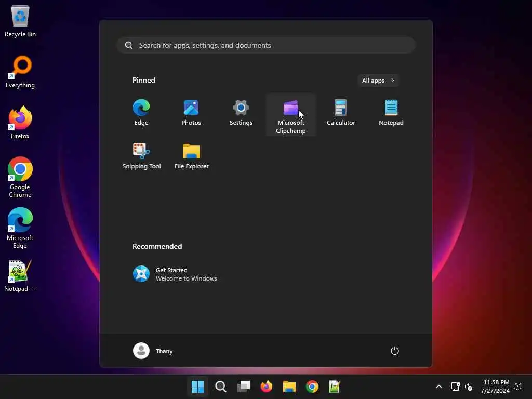The height and width of the screenshot is (399, 532).
Task: Select the Everything desktop shortcut
Action: tap(20, 72)
